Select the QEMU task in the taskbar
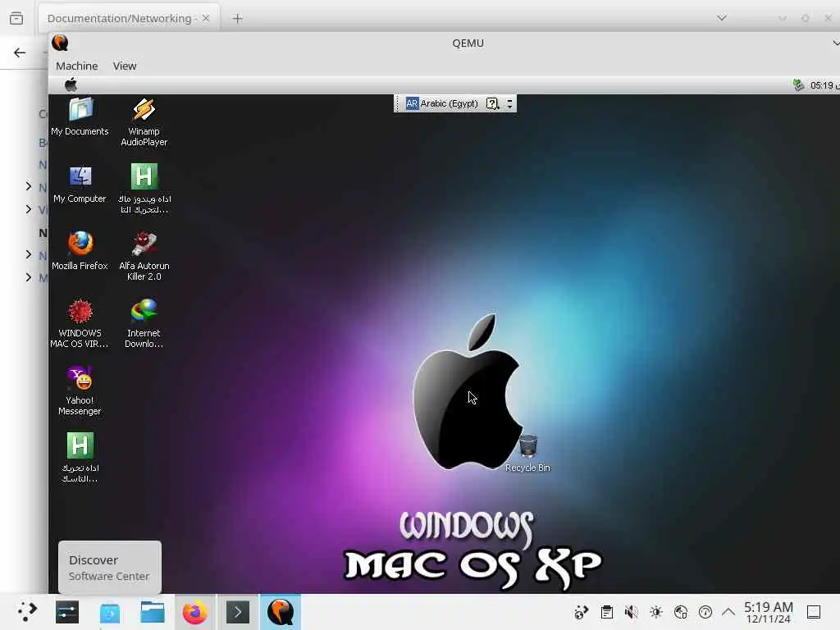 click(x=281, y=612)
